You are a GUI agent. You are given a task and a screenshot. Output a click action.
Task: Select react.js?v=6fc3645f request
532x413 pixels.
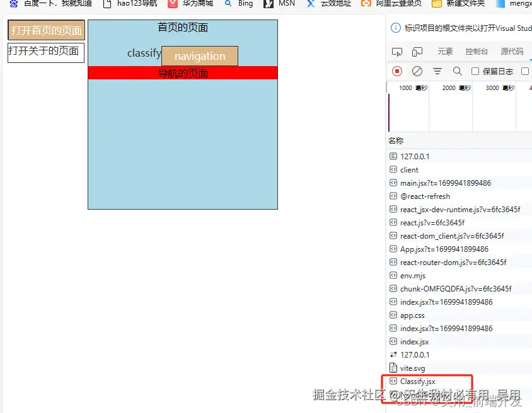click(x=460, y=223)
